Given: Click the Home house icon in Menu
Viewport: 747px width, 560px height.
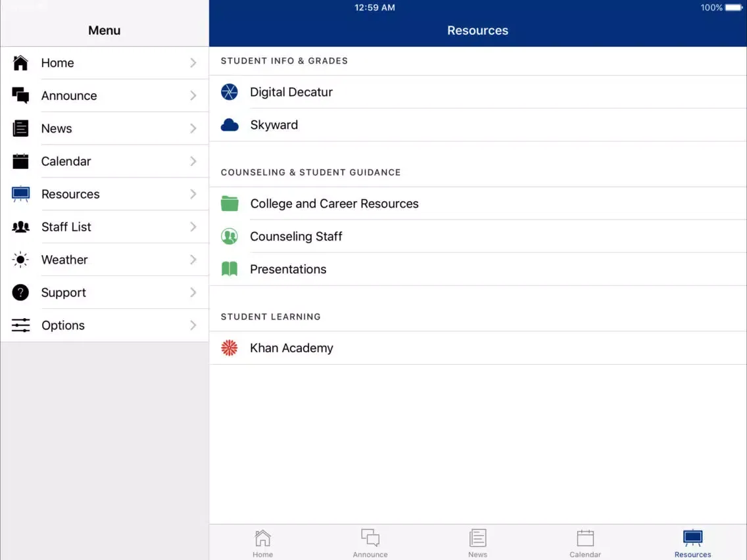Looking at the screenshot, I should point(20,63).
